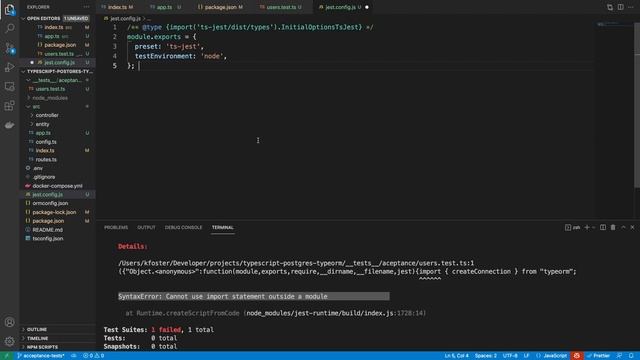Open the Source Control view
The height and width of the screenshot is (360, 640).
[9, 48]
